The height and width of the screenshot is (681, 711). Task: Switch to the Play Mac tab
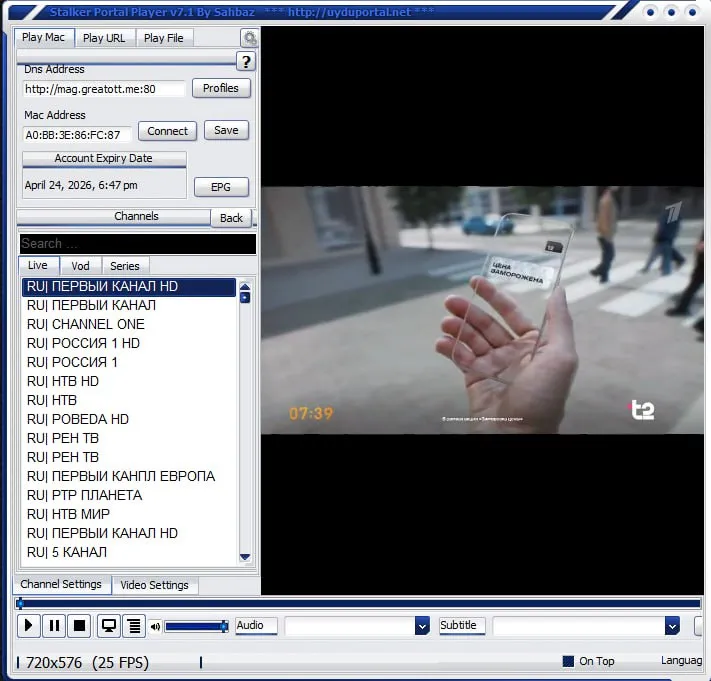pos(44,37)
